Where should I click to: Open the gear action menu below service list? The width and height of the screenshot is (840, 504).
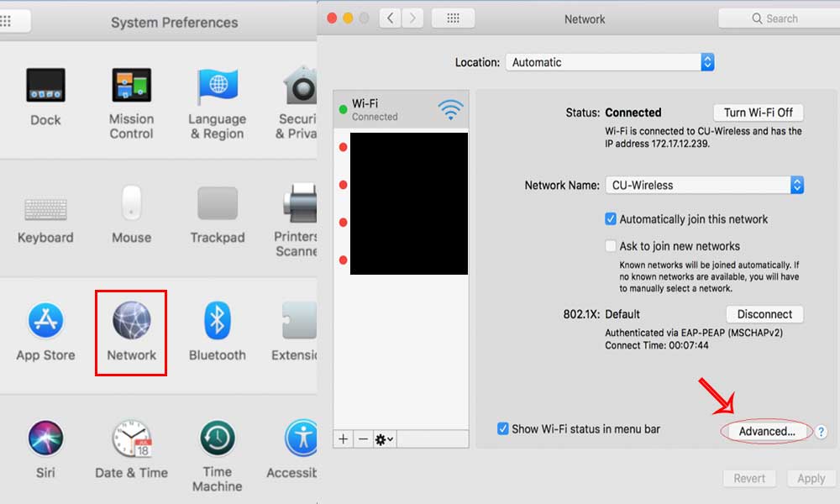tap(384, 439)
